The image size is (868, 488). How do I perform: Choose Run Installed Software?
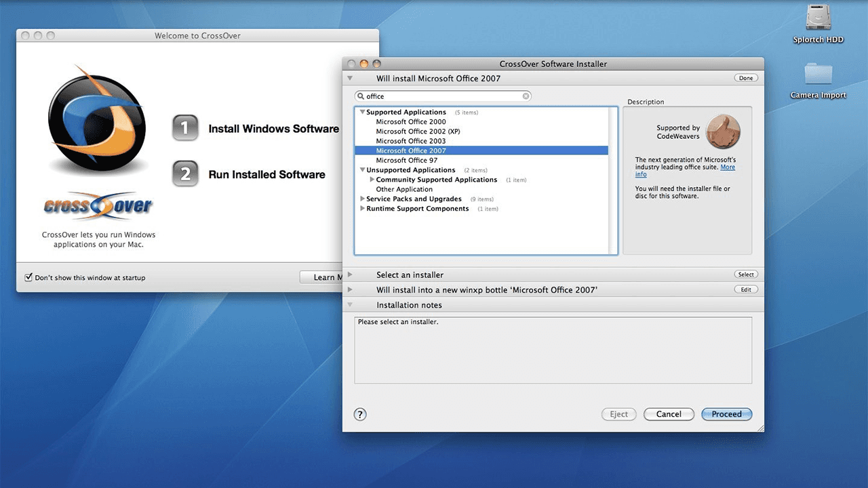tap(267, 174)
